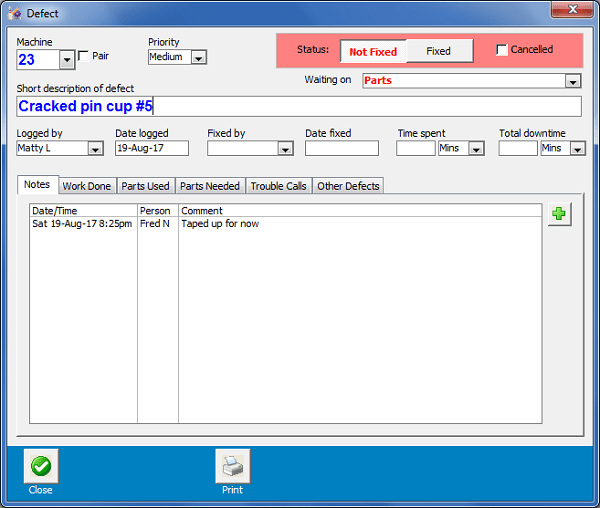Click the Total downtime value field

coord(518,148)
